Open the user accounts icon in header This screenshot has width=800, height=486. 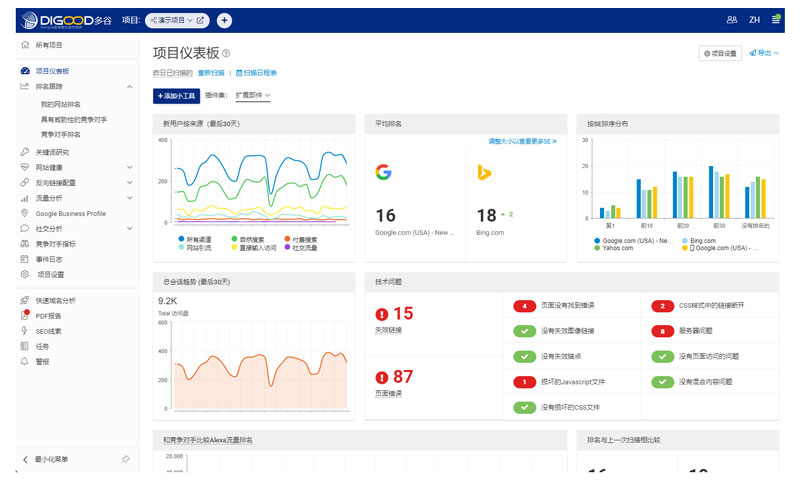732,20
